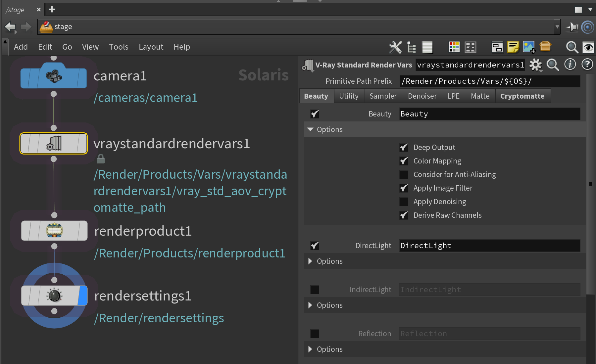This screenshot has width=596, height=364.
Task: Switch to the Utility tab
Action: 349,96
